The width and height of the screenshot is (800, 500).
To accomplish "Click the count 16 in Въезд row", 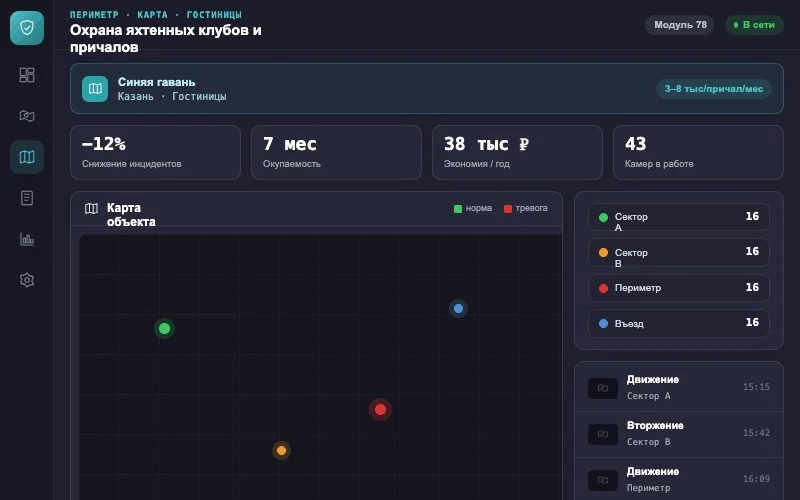I will pos(752,322).
